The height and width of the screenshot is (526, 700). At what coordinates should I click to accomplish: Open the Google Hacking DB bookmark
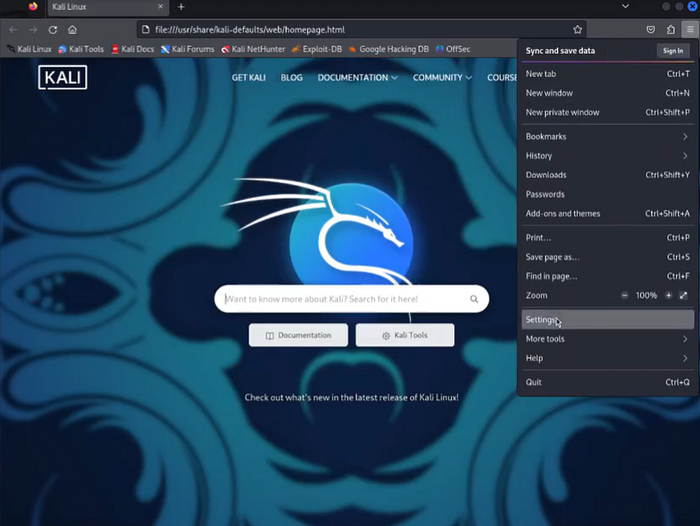point(388,49)
